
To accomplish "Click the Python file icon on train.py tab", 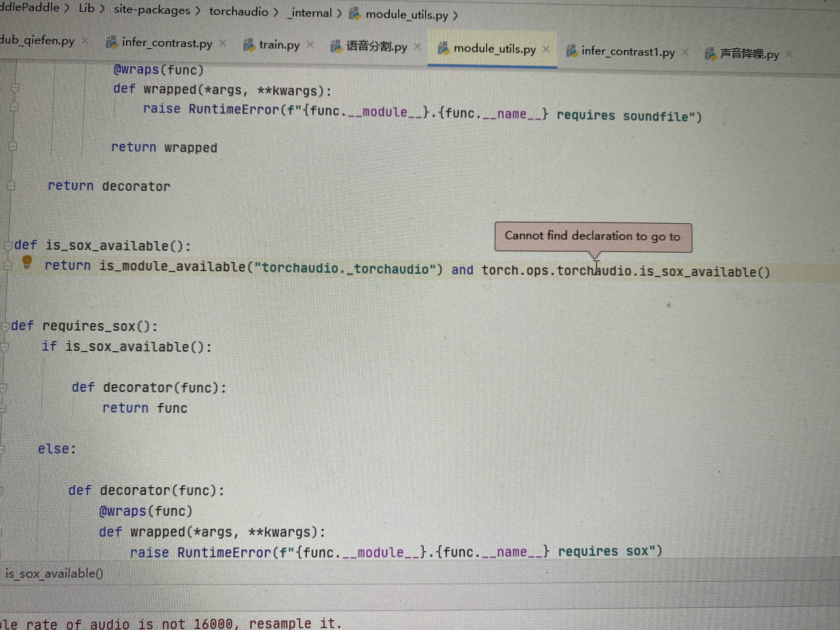I will click(x=249, y=45).
